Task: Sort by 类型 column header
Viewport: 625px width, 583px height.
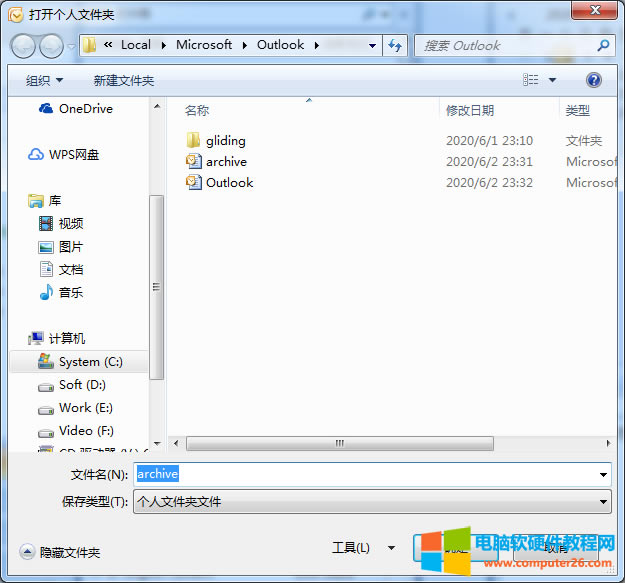Action: 578,110
